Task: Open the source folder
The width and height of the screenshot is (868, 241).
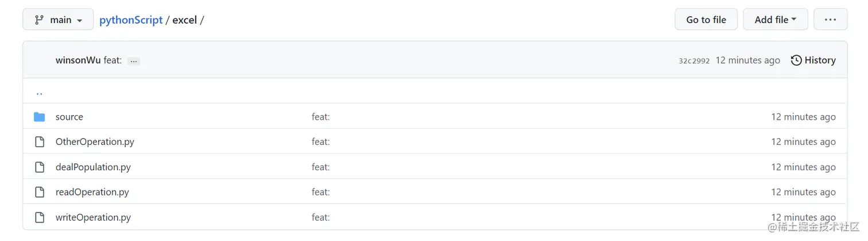Action: [69, 117]
